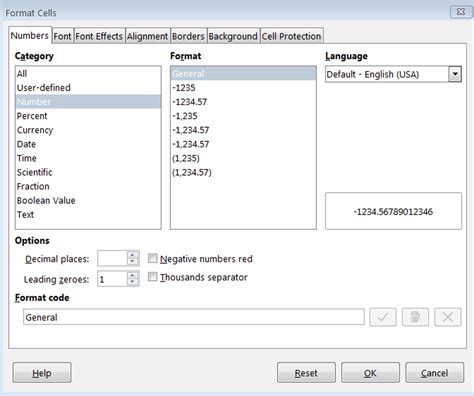Select the -1234.57 format
474x396 pixels.
point(243,101)
